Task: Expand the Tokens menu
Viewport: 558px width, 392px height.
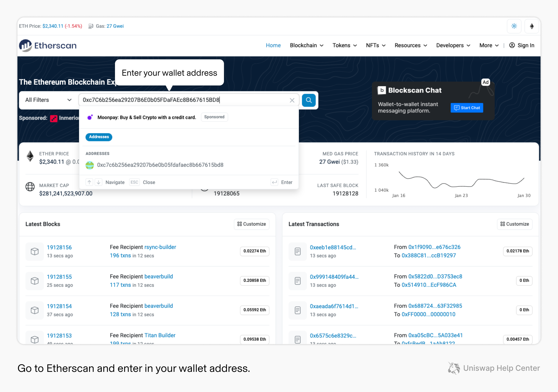Action: pyautogui.click(x=345, y=45)
